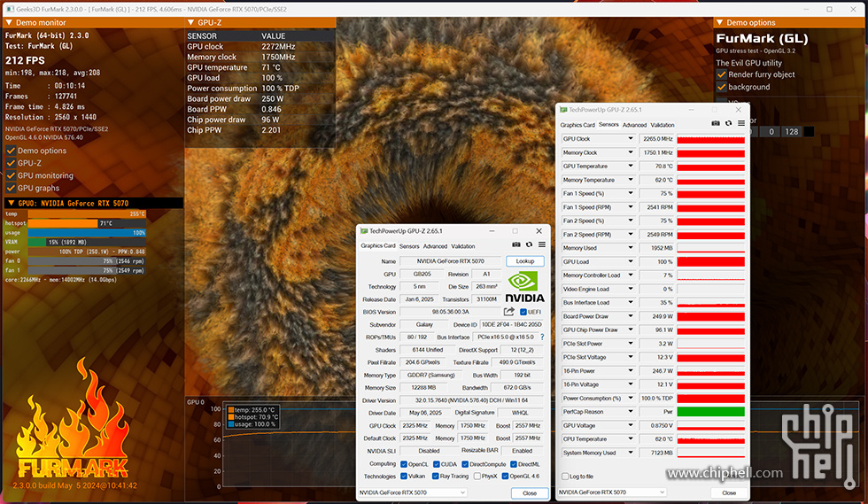Collapse the GPU0 NVIDIA GeForce RTX 5070 section
This screenshot has height=504, width=868.
[x=11, y=203]
